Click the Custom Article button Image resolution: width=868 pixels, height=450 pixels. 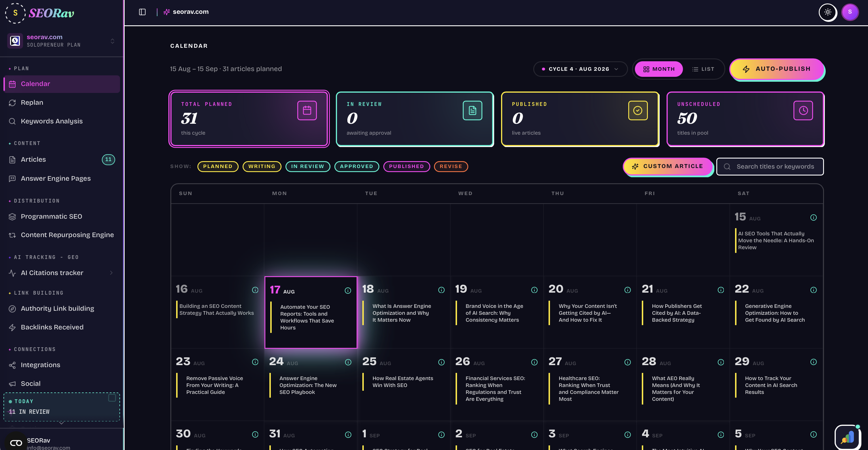click(x=668, y=166)
